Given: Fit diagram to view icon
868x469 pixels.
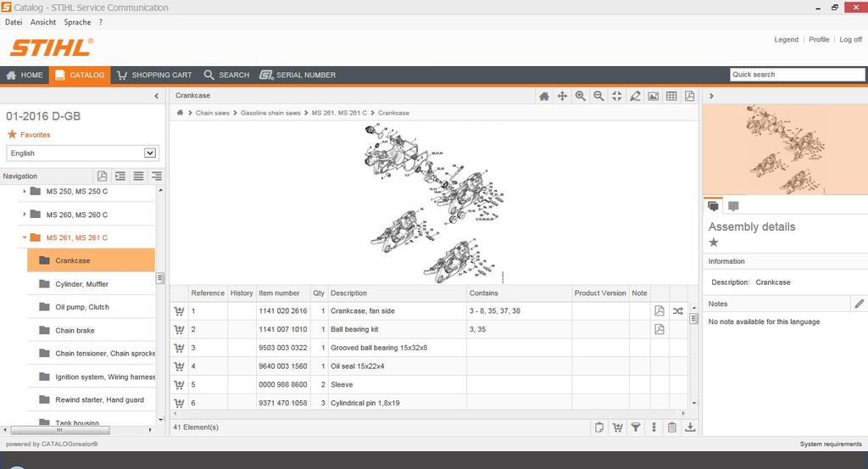Looking at the screenshot, I should (x=617, y=96).
